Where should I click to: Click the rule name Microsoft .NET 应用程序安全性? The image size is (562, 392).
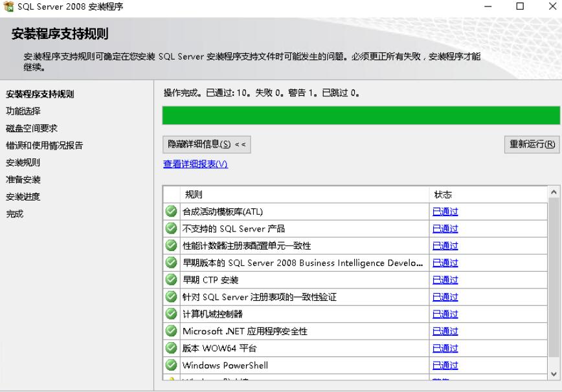tap(245, 331)
